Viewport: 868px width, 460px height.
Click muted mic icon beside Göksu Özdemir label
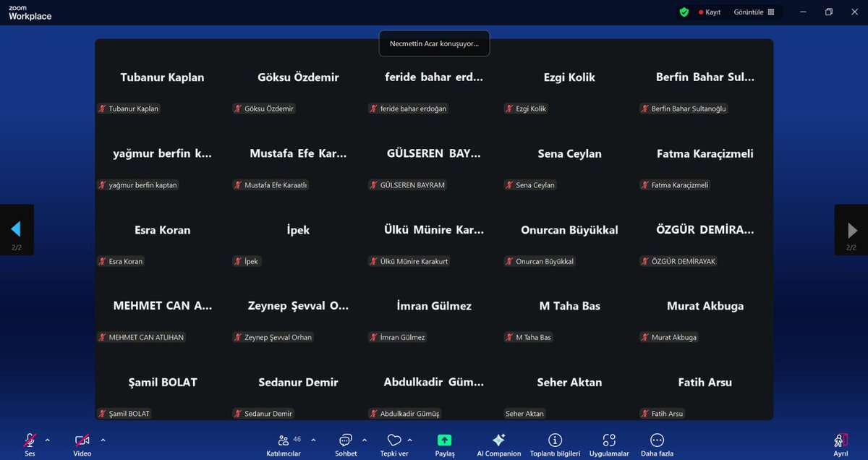tap(238, 108)
